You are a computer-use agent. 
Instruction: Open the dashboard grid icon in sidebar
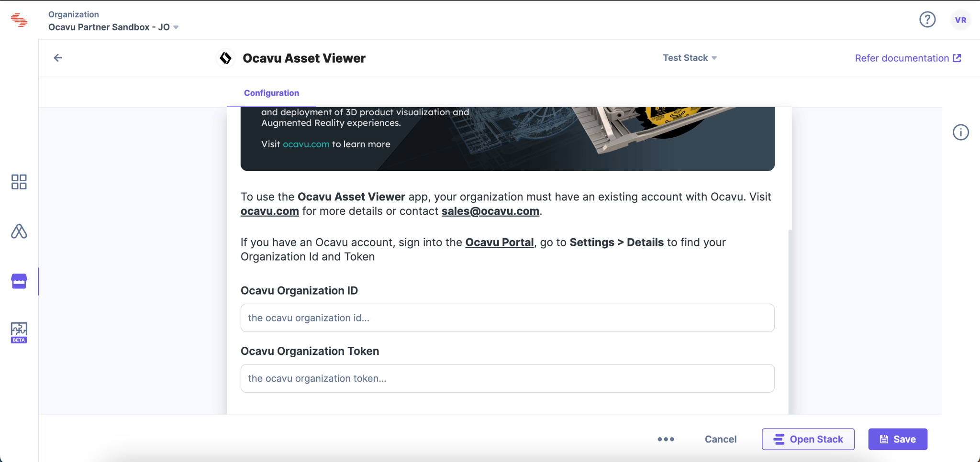pos(19,182)
